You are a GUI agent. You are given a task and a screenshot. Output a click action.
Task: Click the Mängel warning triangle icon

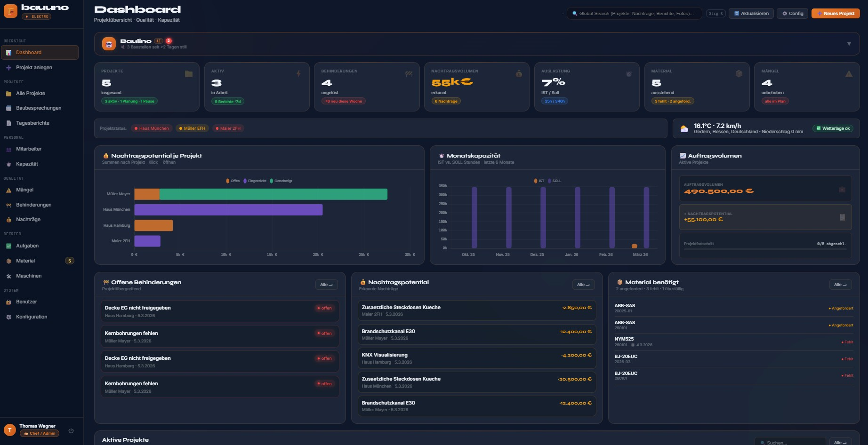coord(9,190)
